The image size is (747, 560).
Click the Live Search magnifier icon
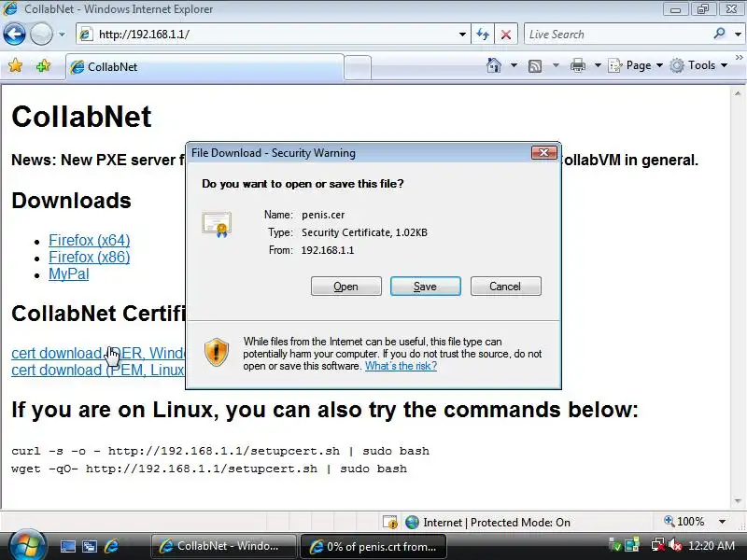[x=719, y=34]
